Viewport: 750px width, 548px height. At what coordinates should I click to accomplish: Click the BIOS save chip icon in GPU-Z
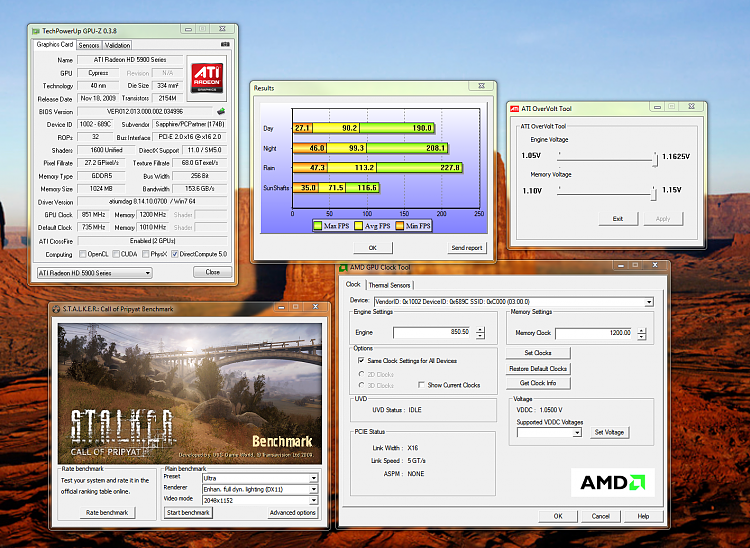pyautogui.click(x=221, y=111)
